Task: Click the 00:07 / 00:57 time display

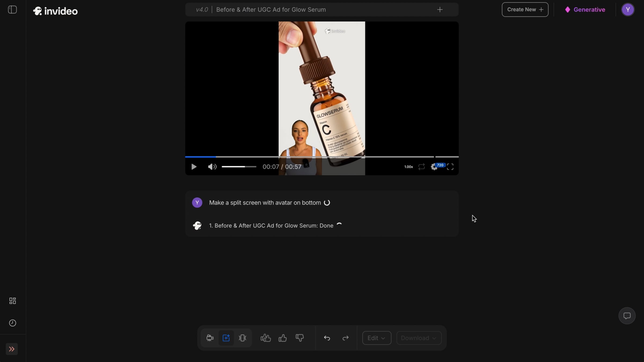Action: (x=282, y=167)
